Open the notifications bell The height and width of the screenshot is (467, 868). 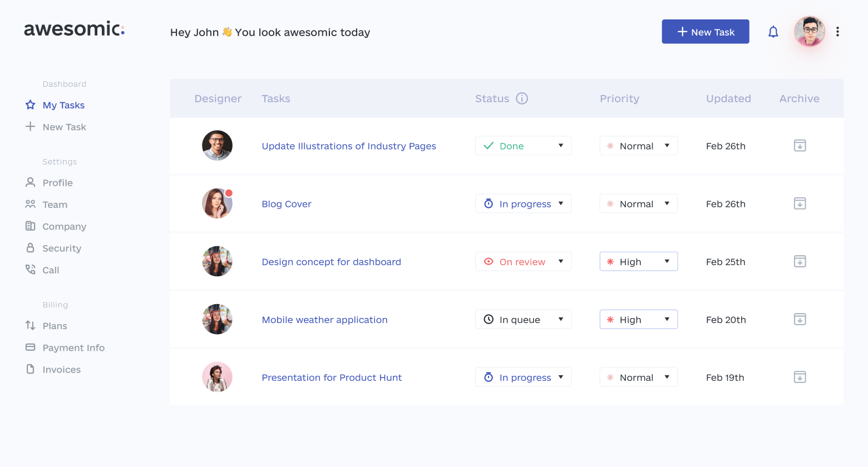[773, 32]
